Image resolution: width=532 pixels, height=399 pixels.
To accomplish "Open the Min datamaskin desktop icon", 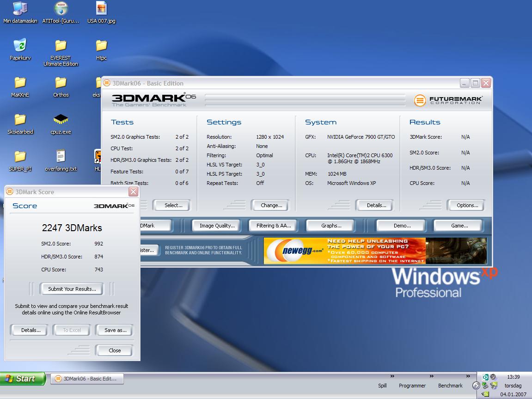I will click(x=20, y=12).
